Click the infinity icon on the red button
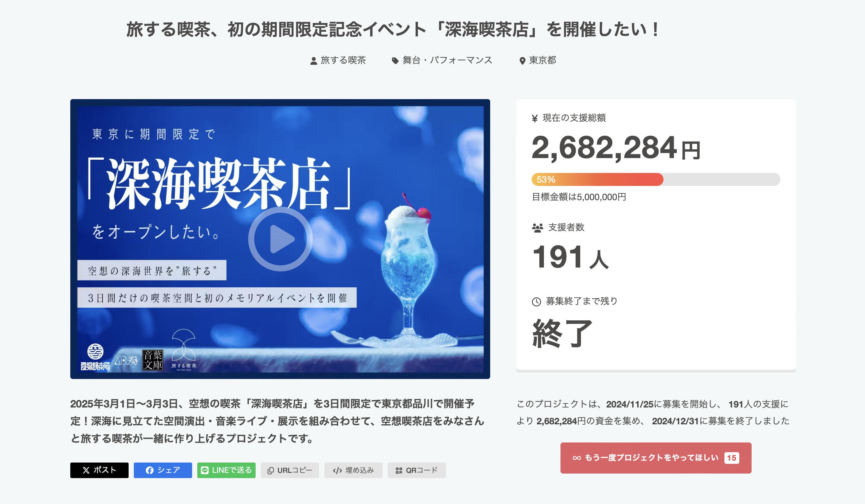Image resolution: width=865 pixels, height=504 pixels. pyautogui.click(x=577, y=458)
